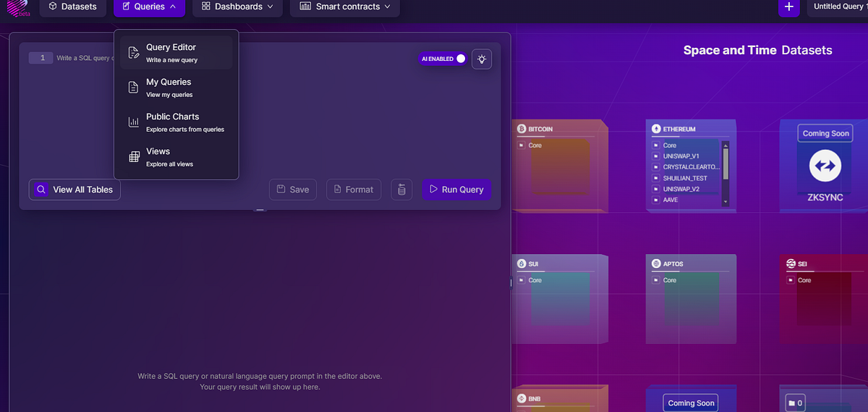The height and width of the screenshot is (412, 868).
Task: Click the database icon beside Format
Action: [401, 190]
